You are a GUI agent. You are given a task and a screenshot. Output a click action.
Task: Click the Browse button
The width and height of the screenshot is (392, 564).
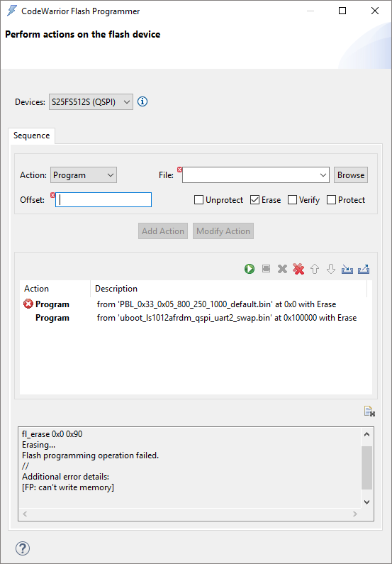[351, 175]
